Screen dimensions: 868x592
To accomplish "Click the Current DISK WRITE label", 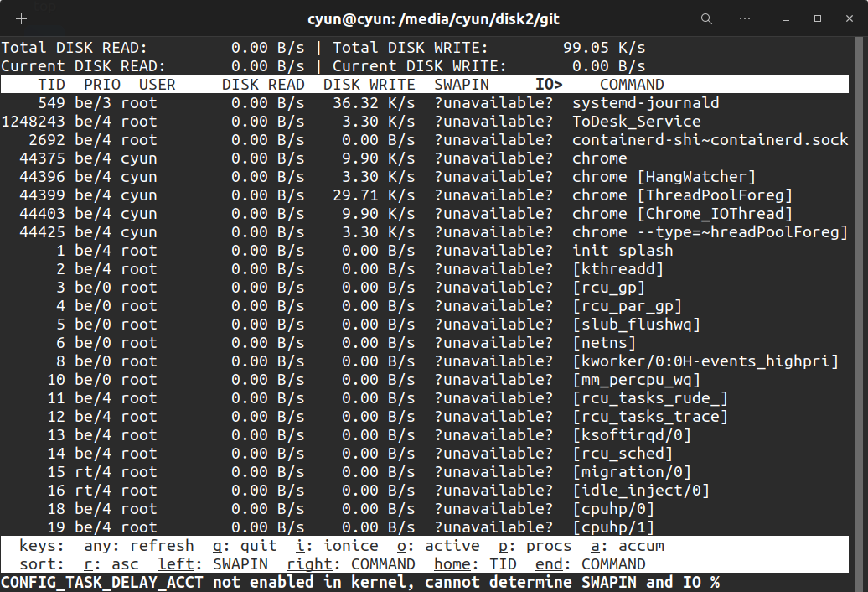I will pyautogui.click(x=420, y=66).
